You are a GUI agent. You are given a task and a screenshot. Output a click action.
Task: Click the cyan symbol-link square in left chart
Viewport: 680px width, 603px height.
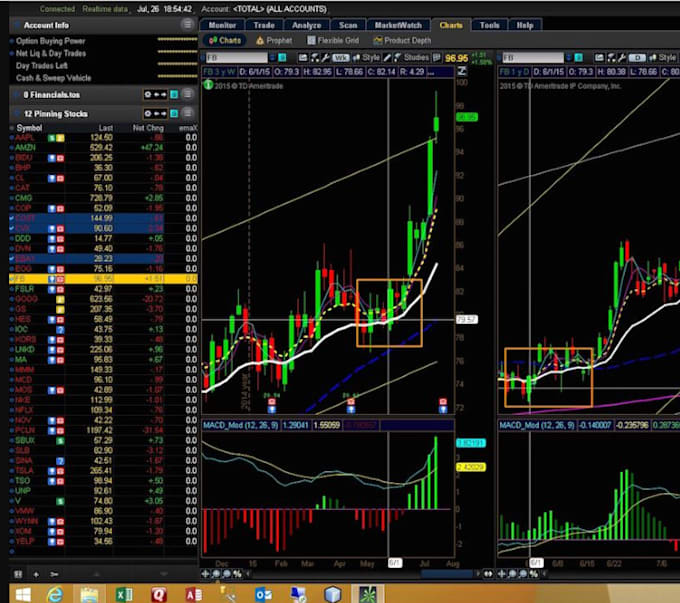click(282, 57)
